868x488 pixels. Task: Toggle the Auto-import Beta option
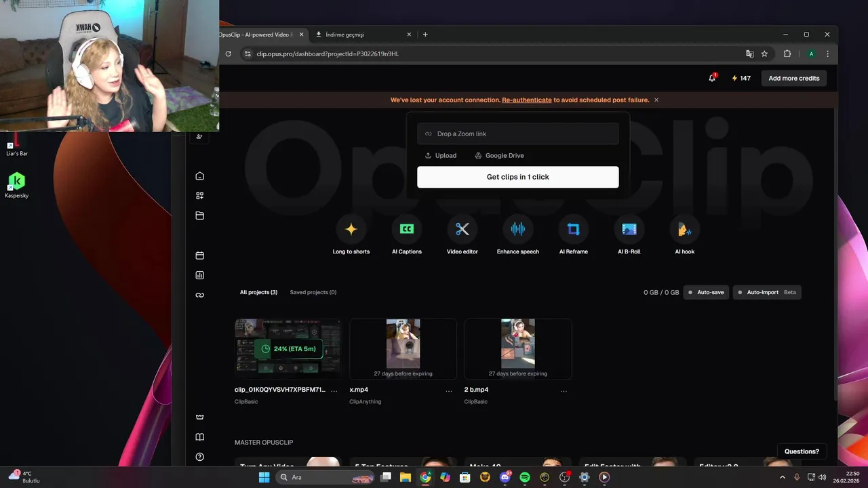(767, 292)
